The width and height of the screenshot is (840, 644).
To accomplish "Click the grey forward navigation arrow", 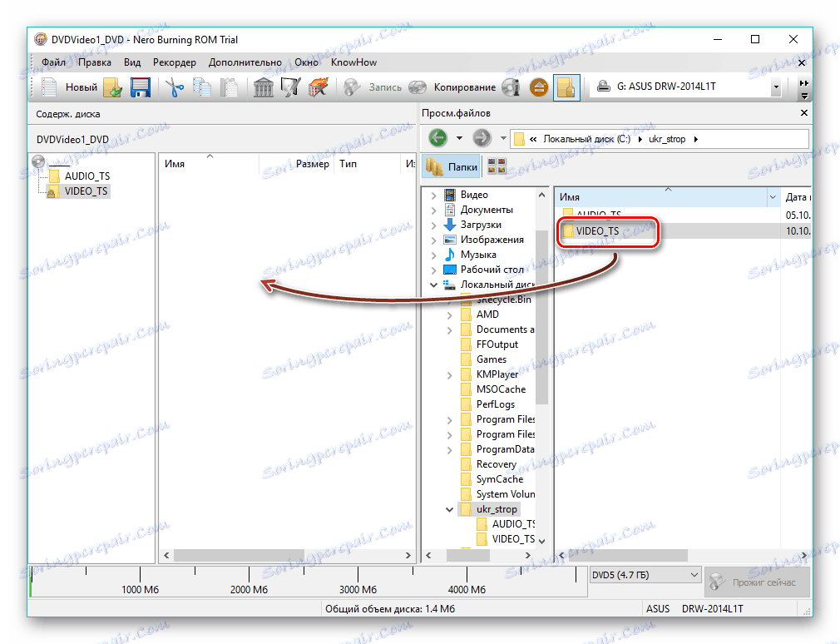I will click(x=482, y=138).
